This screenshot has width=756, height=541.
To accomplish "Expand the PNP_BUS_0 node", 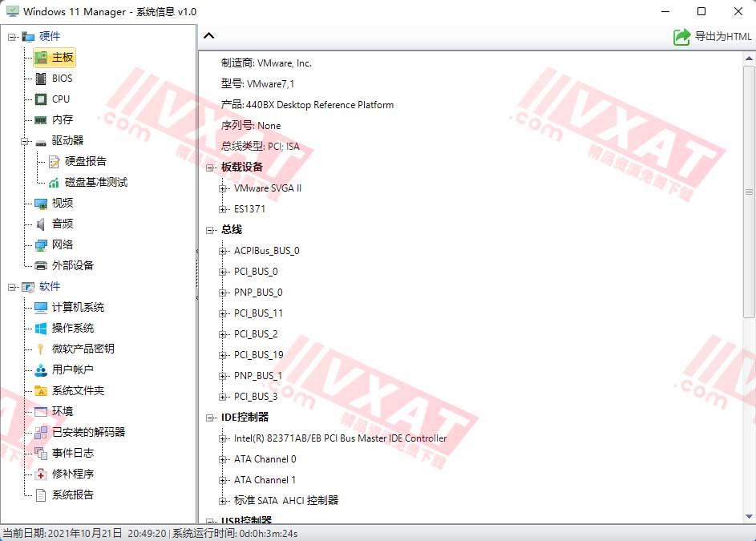I will pos(223,293).
